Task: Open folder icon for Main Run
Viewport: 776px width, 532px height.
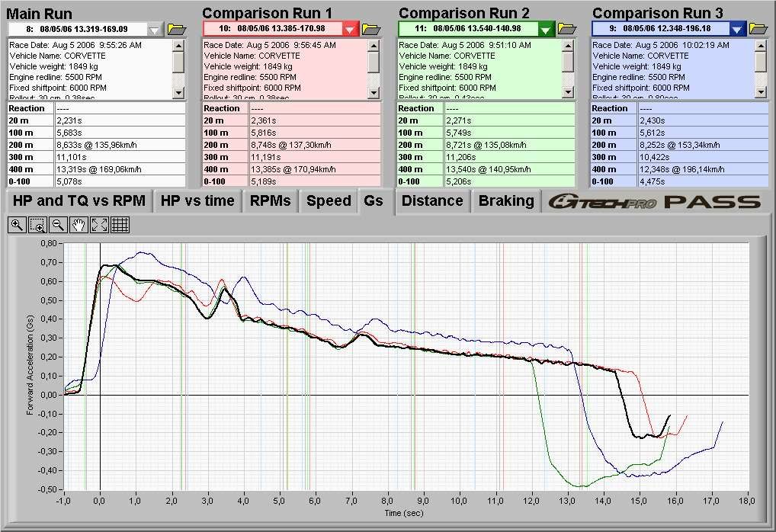Action: 177,29
